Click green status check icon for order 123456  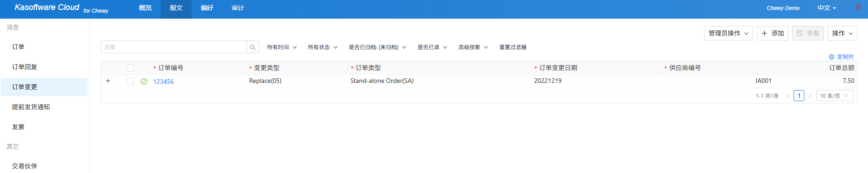[144, 81]
